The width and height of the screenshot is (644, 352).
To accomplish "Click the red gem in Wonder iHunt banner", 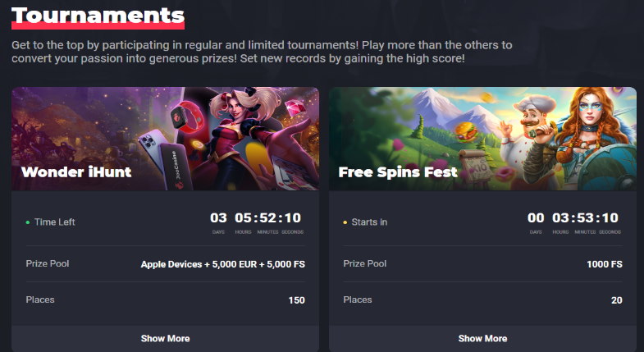I will [295, 109].
